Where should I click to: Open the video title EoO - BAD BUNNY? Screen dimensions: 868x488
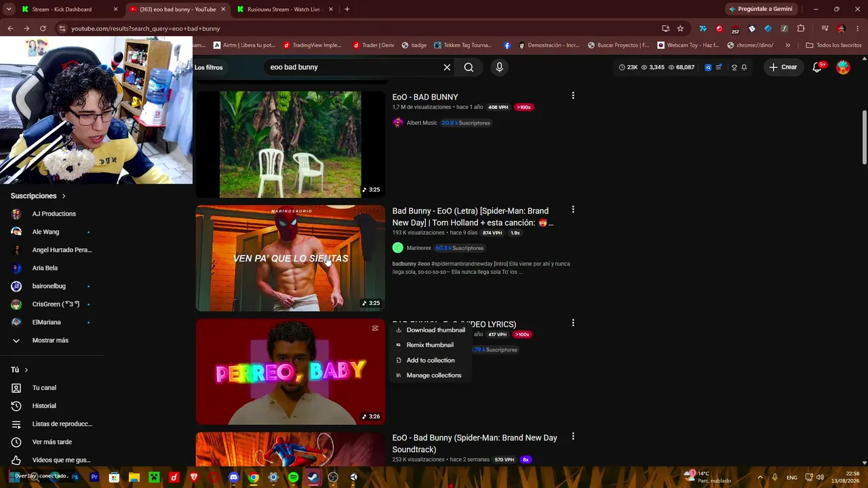pyautogui.click(x=425, y=97)
